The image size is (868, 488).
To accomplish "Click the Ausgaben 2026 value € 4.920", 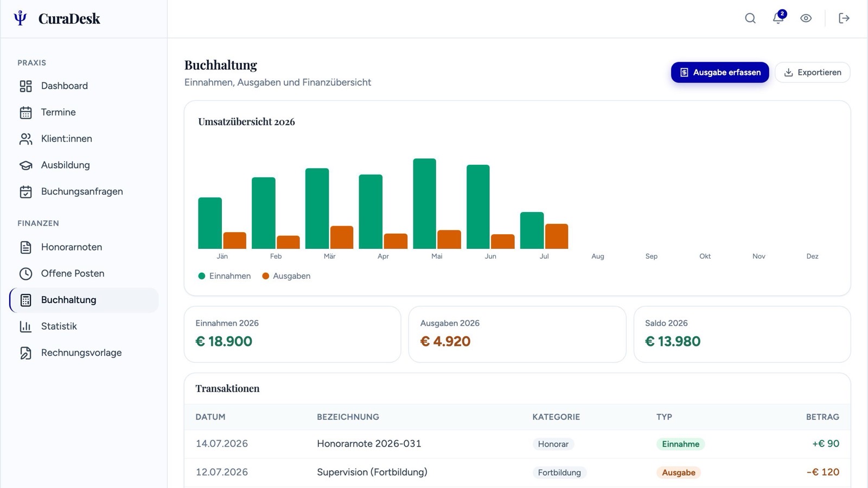I will [445, 342].
